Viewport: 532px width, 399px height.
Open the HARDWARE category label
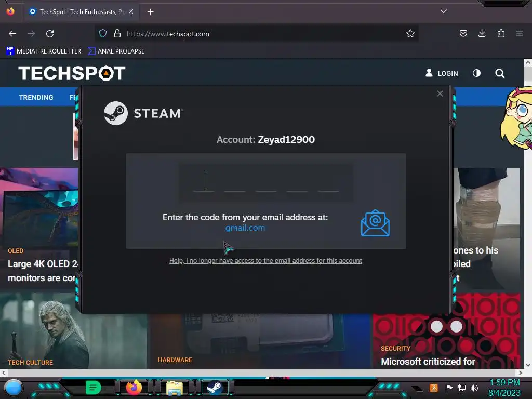coord(175,360)
